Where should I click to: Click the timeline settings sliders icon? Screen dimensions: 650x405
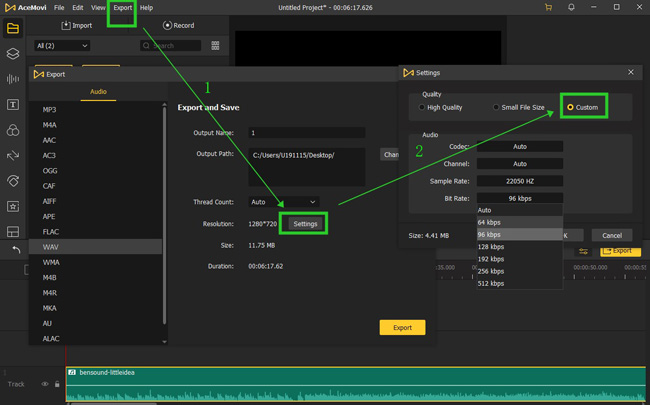pos(583,252)
